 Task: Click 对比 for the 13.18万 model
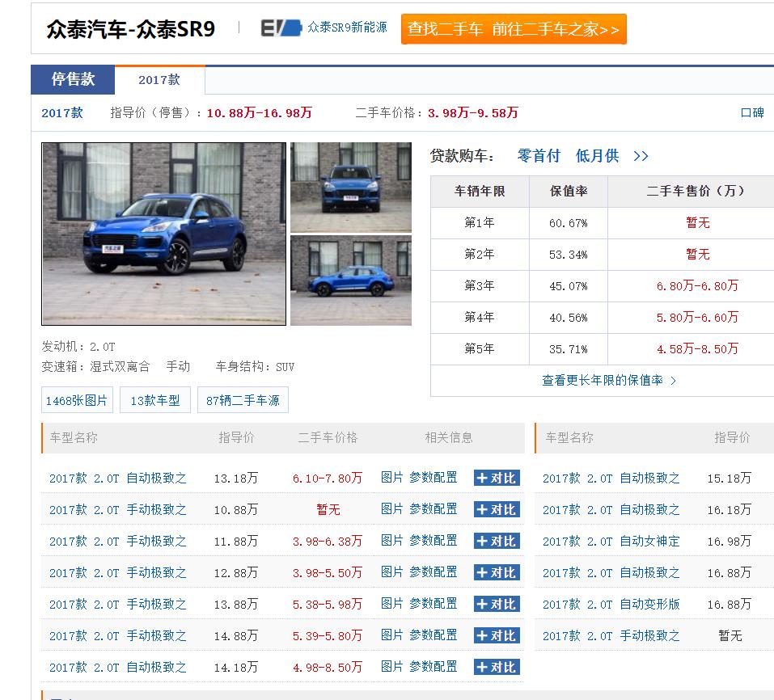(x=498, y=478)
